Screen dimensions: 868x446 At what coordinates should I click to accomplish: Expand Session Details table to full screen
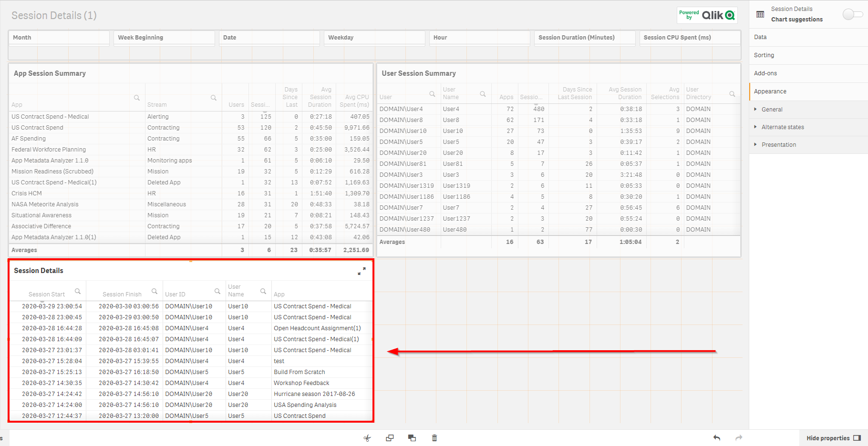point(362,271)
